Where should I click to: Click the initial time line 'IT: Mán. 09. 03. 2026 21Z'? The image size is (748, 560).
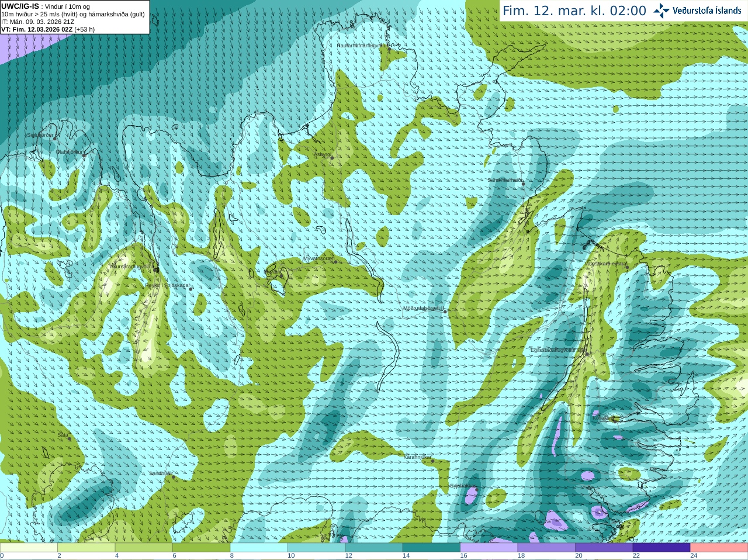pyautogui.click(x=38, y=22)
